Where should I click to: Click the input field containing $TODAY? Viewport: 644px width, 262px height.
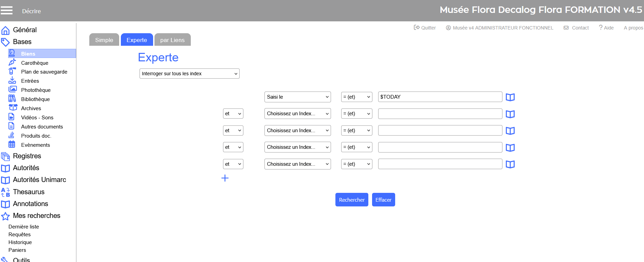coord(440,97)
